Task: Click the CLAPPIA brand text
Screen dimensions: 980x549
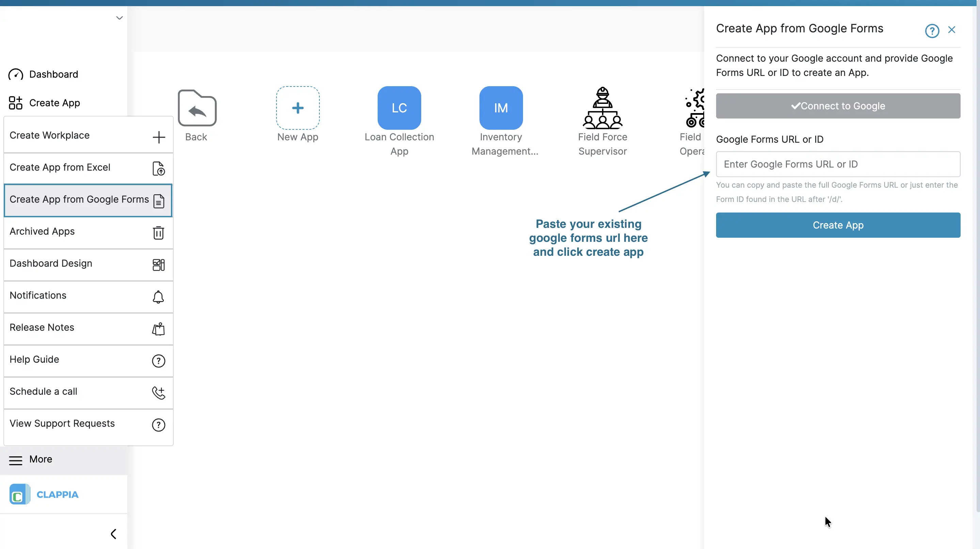Action: tap(58, 495)
